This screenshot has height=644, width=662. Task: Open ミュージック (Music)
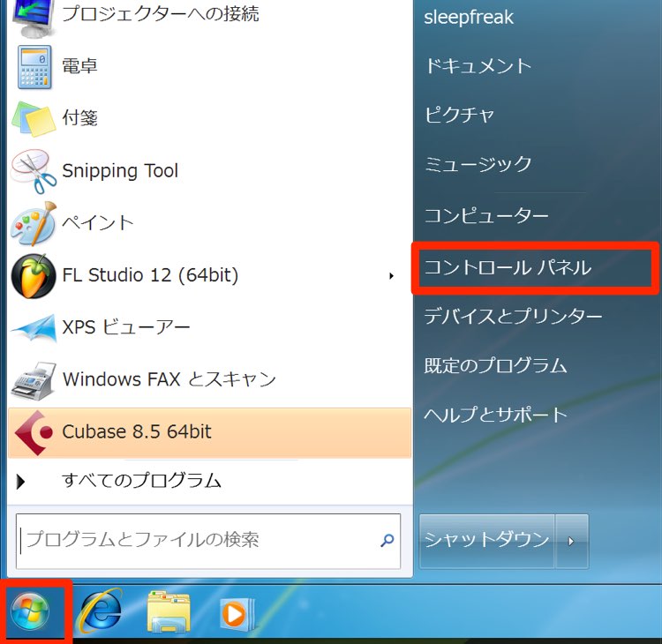(x=478, y=164)
